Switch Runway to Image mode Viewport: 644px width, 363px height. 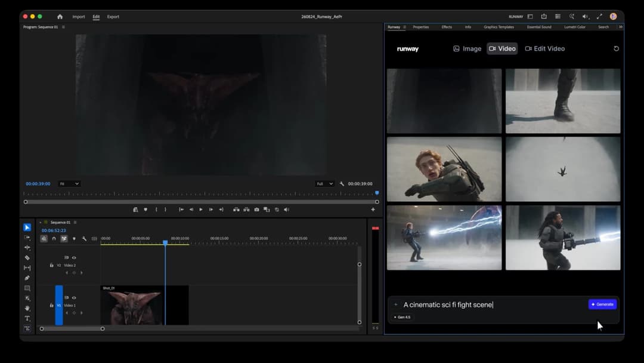coord(467,48)
